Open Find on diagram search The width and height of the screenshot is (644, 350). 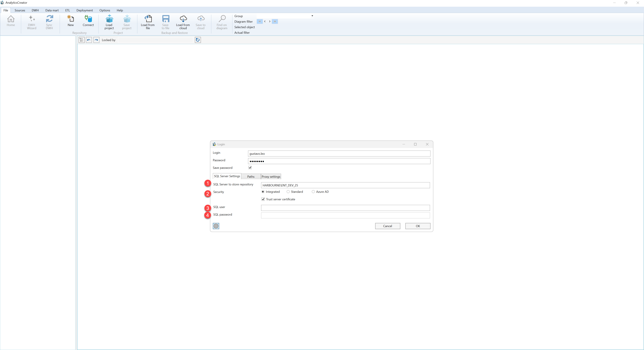click(222, 22)
